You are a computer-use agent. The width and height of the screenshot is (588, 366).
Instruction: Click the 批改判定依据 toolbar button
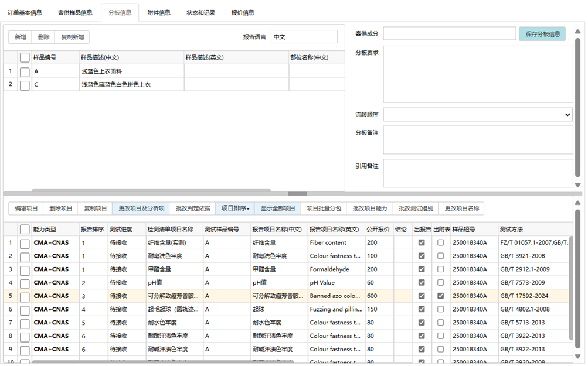click(x=194, y=208)
